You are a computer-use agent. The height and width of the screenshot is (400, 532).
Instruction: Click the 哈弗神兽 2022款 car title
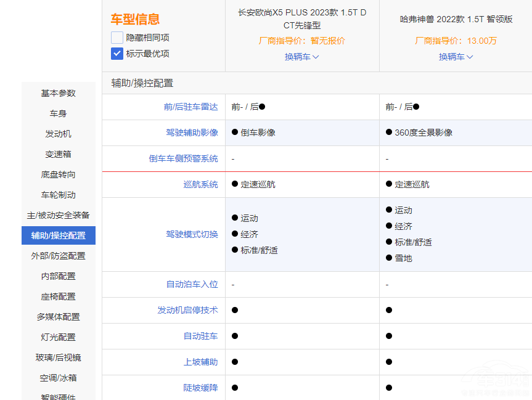pos(456,18)
